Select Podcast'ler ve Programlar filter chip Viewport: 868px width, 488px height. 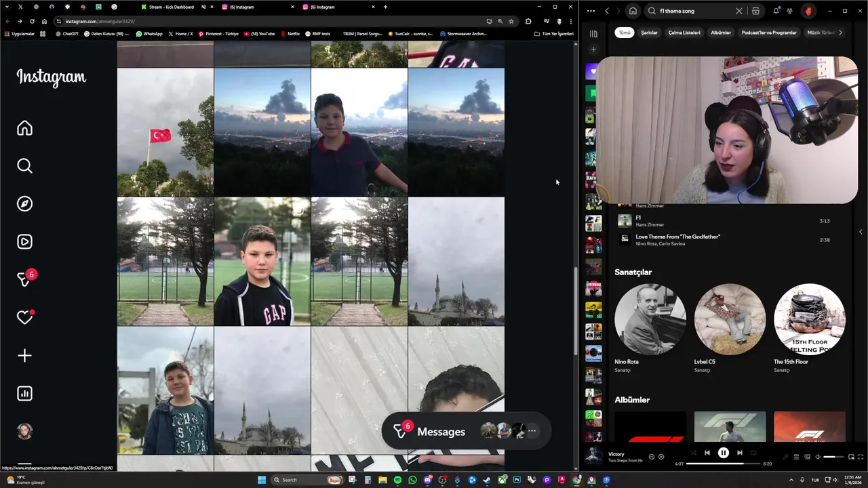pos(769,33)
